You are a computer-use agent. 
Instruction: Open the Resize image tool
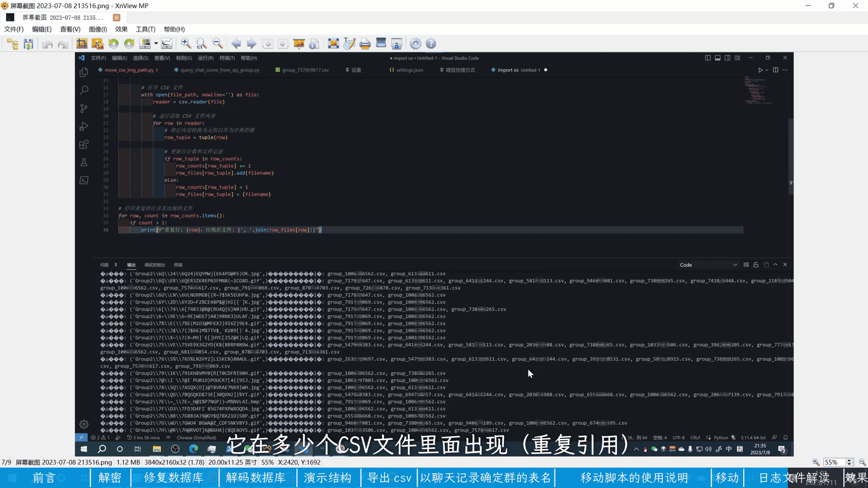point(98,44)
